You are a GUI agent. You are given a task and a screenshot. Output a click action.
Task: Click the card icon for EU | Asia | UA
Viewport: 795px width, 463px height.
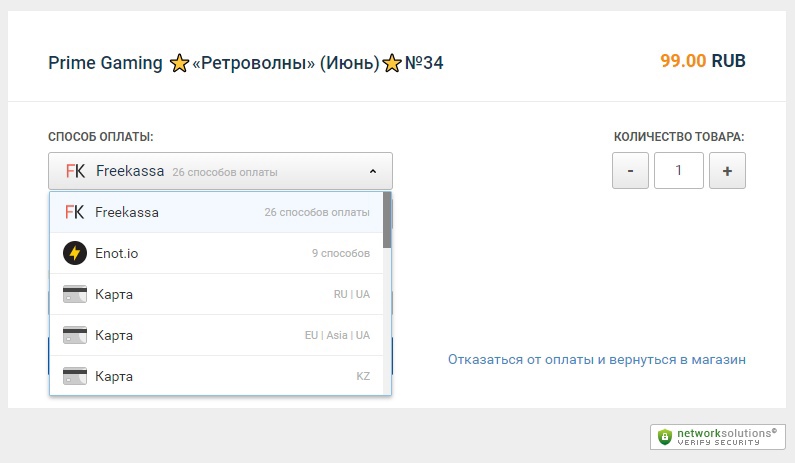[75, 335]
